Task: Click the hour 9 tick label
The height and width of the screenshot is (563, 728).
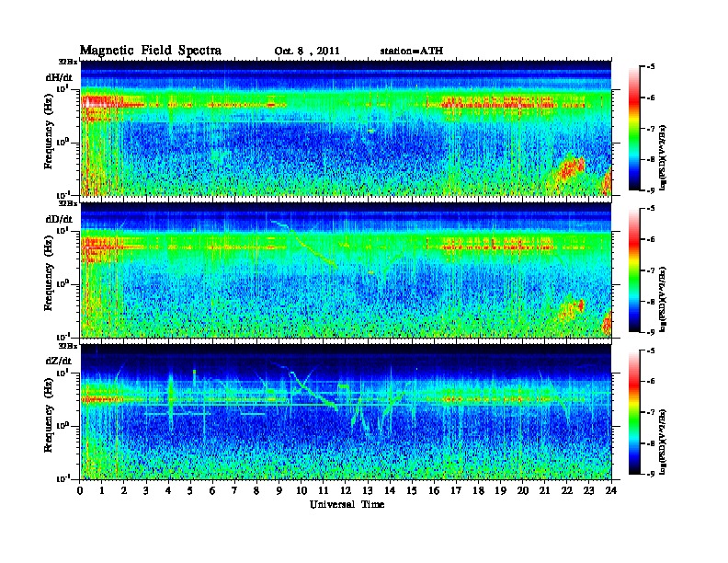Action: click(x=279, y=490)
